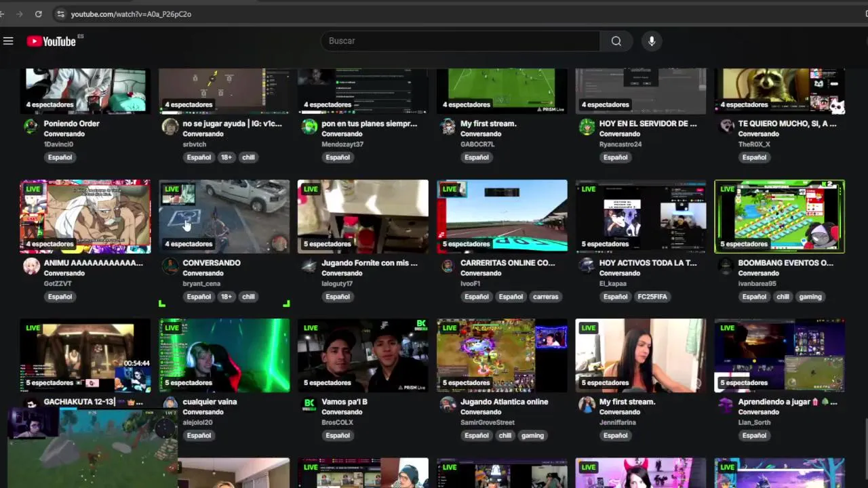
Task: Click the alejolol20 channel name
Action: [197, 422]
